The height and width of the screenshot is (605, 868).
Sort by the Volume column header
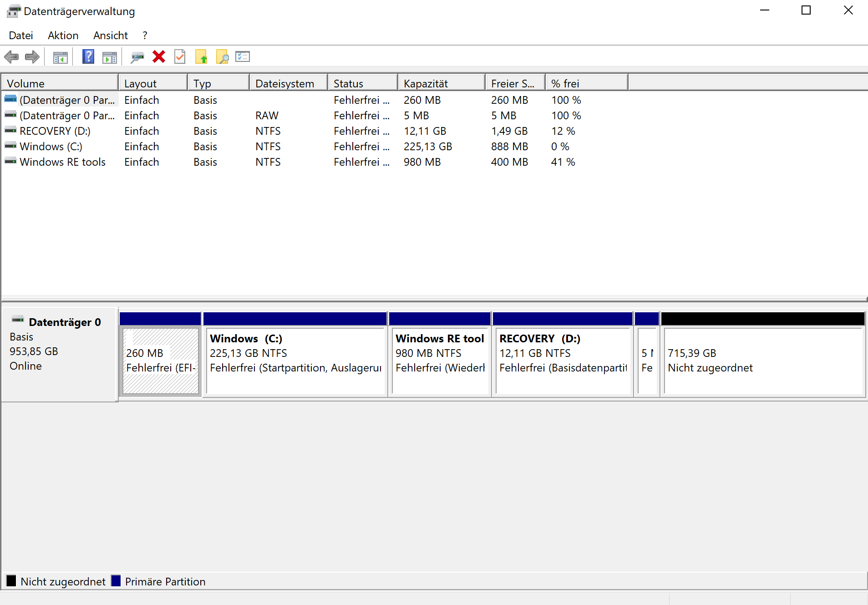(60, 83)
